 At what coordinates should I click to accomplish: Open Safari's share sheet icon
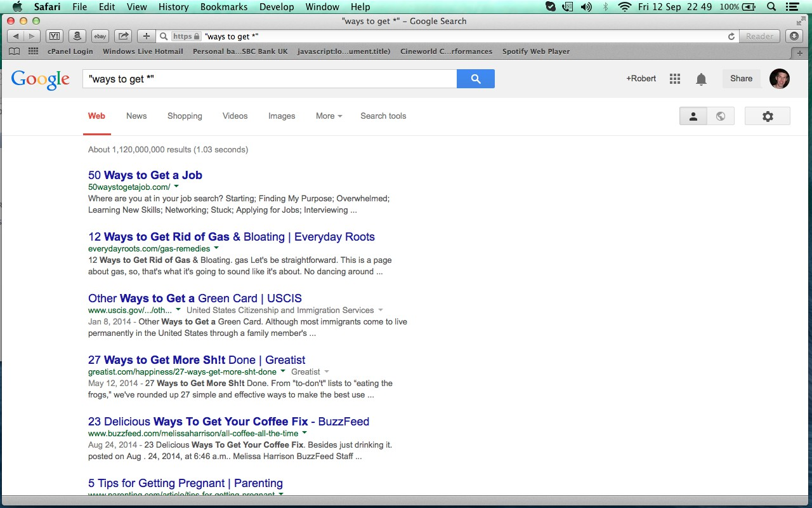coord(124,36)
